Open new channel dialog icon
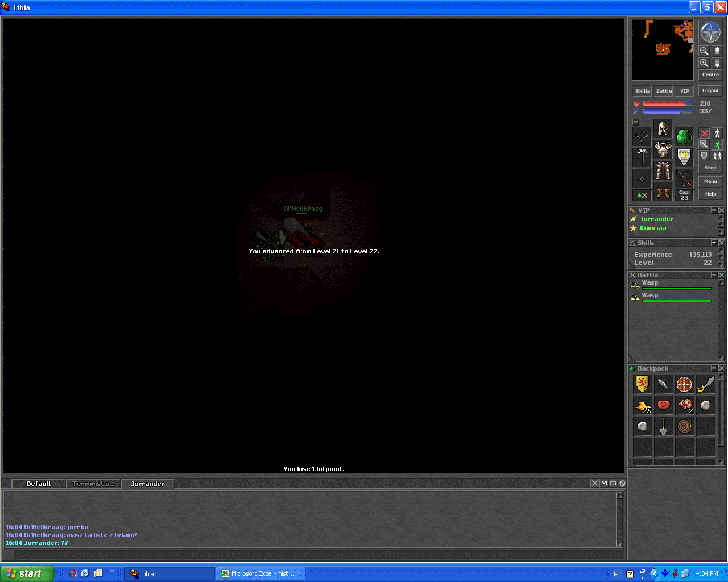The width and height of the screenshot is (728, 582). (613, 483)
